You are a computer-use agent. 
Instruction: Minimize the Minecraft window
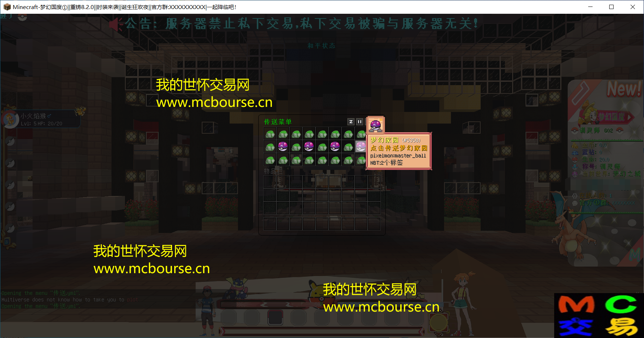click(x=590, y=7)
